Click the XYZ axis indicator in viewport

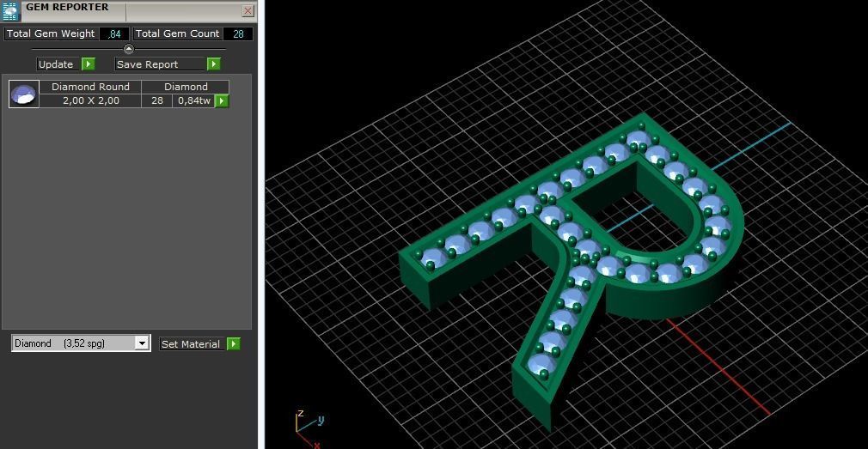click(x=309, y=428)
